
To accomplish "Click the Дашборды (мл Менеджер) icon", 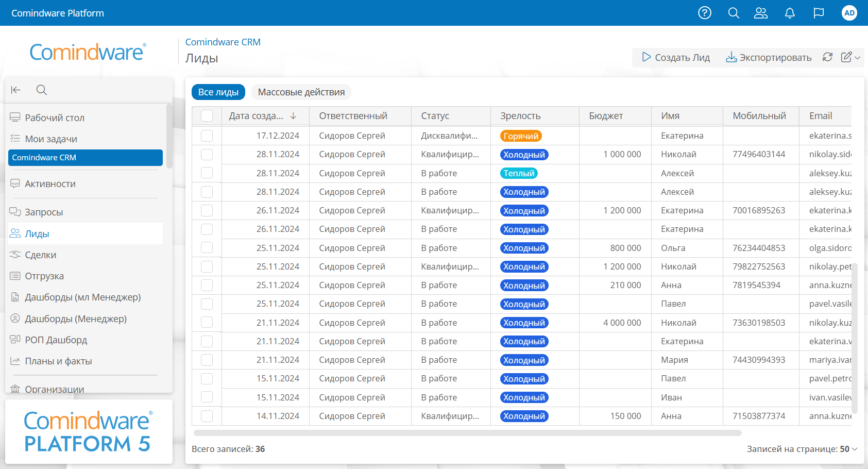I will (x=15, y=297).
